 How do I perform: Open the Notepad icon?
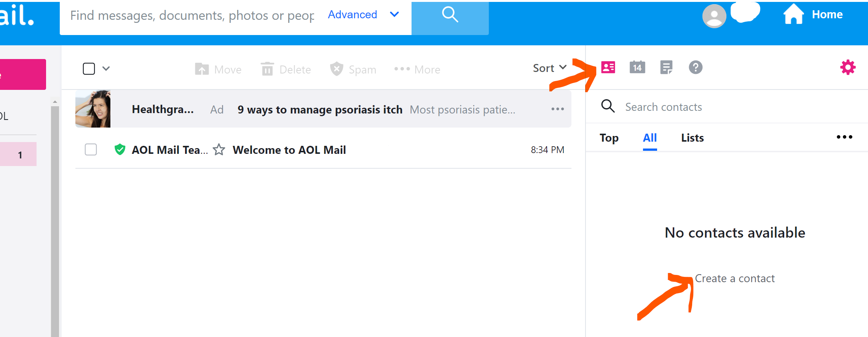[666, 67]
